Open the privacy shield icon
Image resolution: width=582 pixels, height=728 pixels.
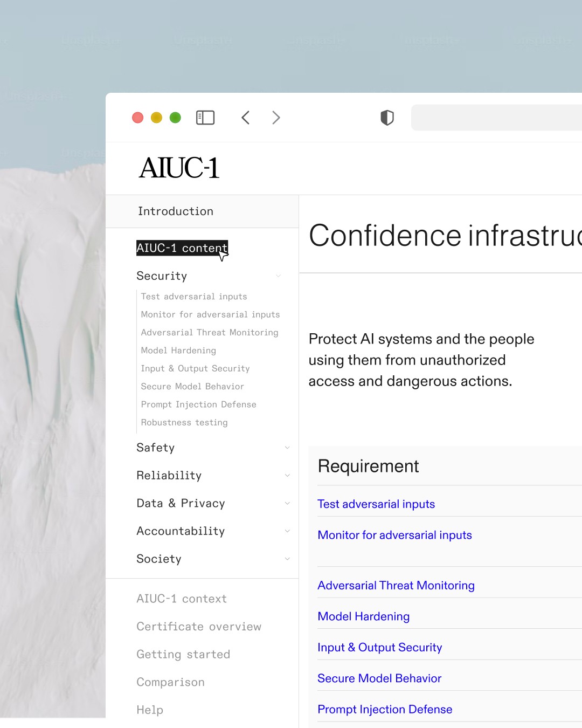pos(387,118)
